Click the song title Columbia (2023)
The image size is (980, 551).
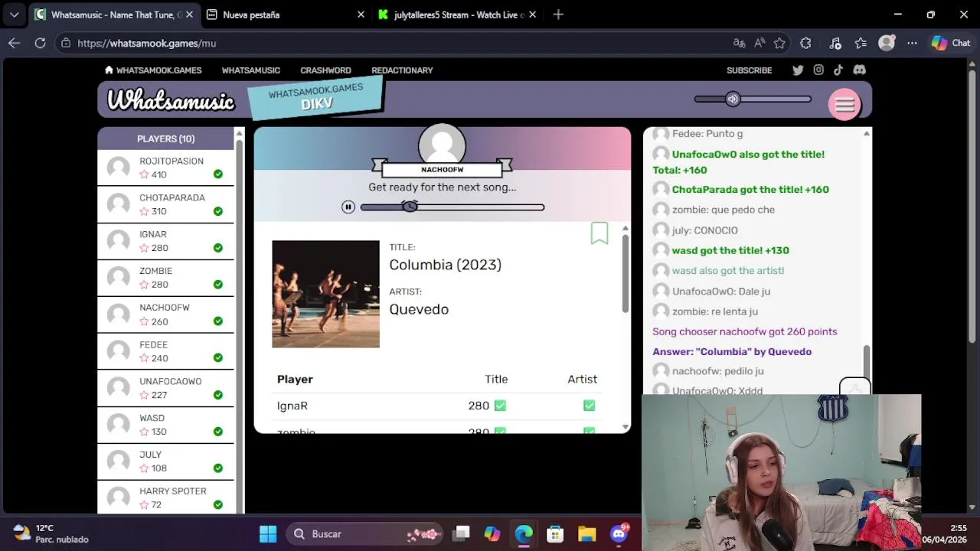[445, 265]
